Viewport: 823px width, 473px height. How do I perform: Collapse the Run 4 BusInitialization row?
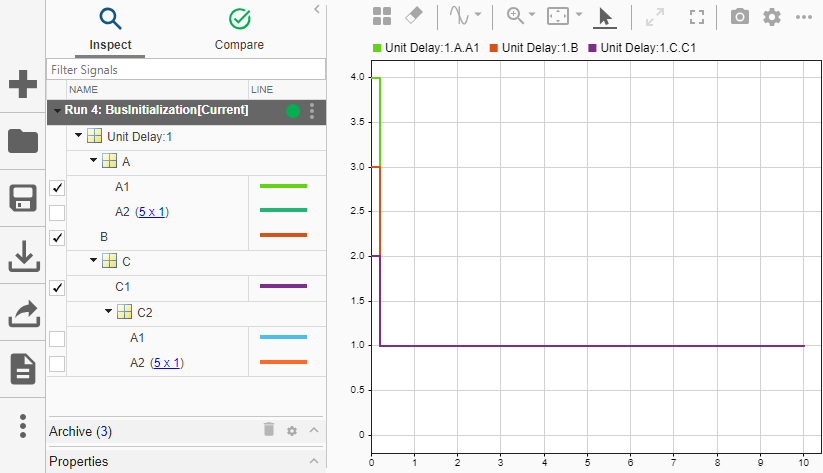tap(57, 111)
